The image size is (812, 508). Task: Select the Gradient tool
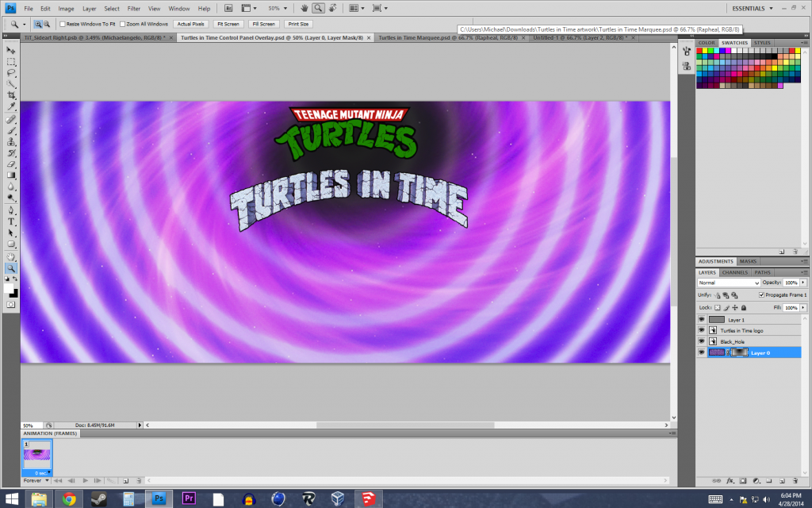point(11,175)
